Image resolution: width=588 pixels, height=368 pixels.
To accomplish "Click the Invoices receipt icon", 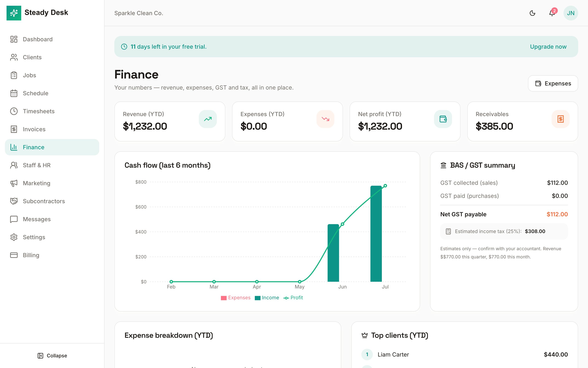I will (14, 129).
